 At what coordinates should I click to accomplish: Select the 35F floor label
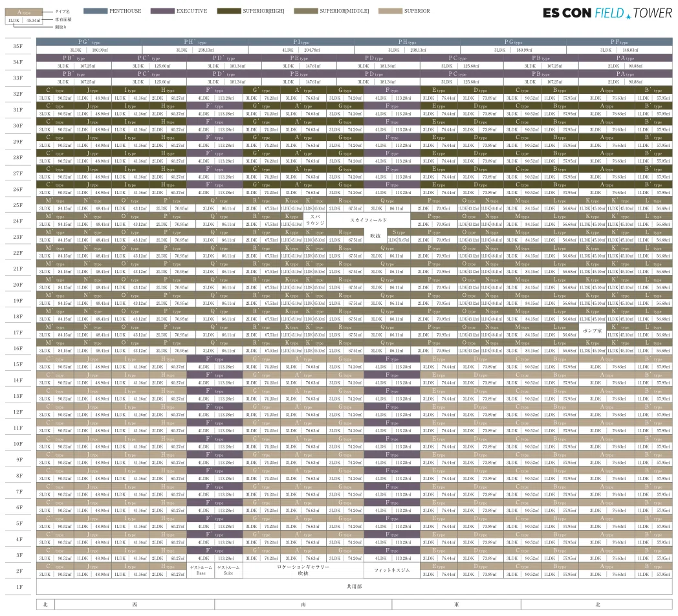17,47
